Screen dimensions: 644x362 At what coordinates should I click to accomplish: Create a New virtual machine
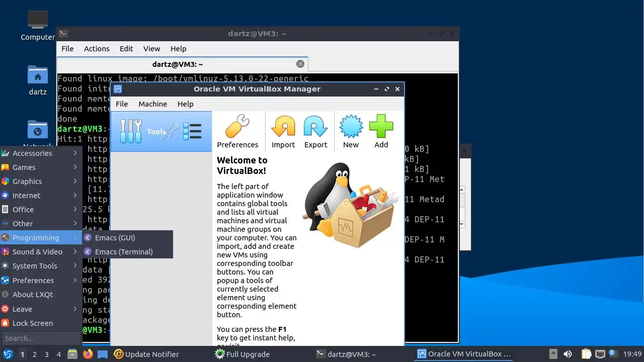coord(351,132)
